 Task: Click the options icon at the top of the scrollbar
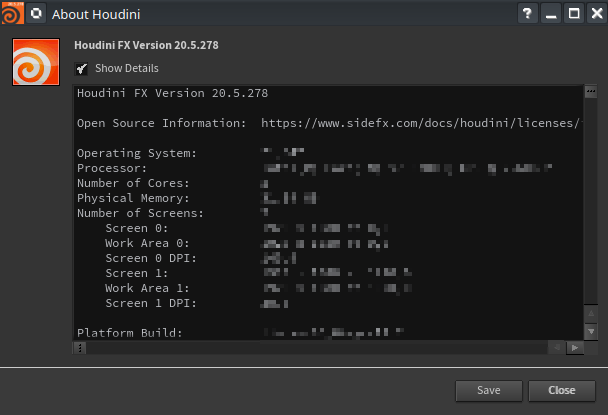[x=591, y=92]
